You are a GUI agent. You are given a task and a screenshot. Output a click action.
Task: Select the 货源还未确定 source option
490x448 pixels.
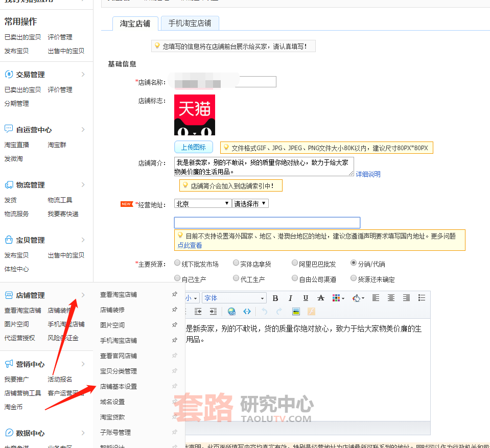coord(354,278)
